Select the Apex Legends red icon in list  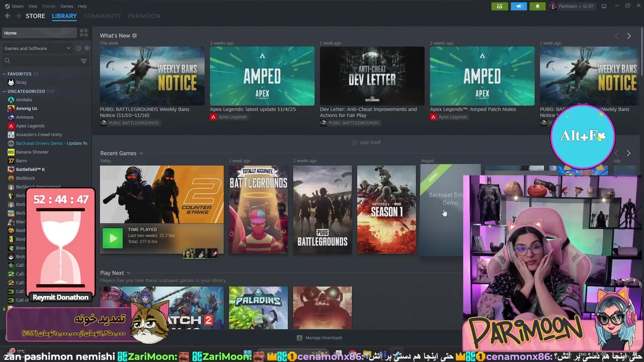tap(11, 126)
